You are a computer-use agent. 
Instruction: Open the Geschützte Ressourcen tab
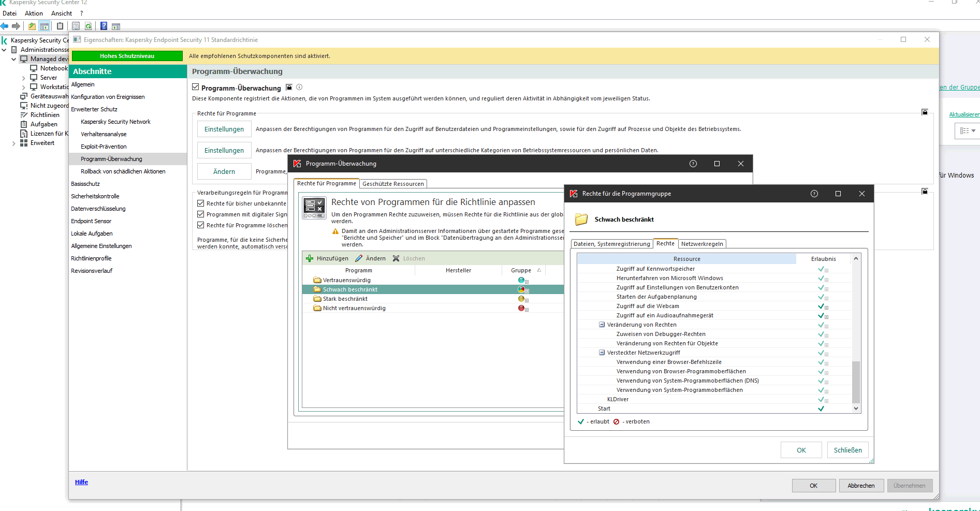pyautogui.click(x=393, y=184)
